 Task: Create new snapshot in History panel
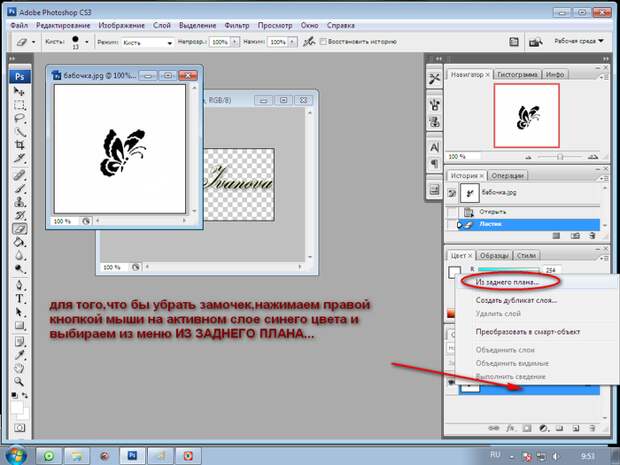[575, 236]
